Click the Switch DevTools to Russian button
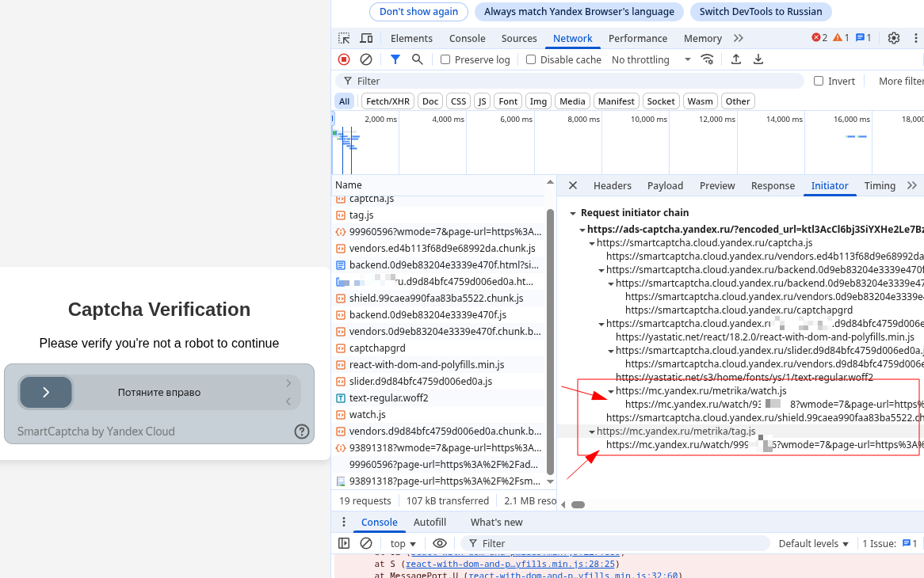This screenshot has height=578, width=924. click(x=761, y=12)
